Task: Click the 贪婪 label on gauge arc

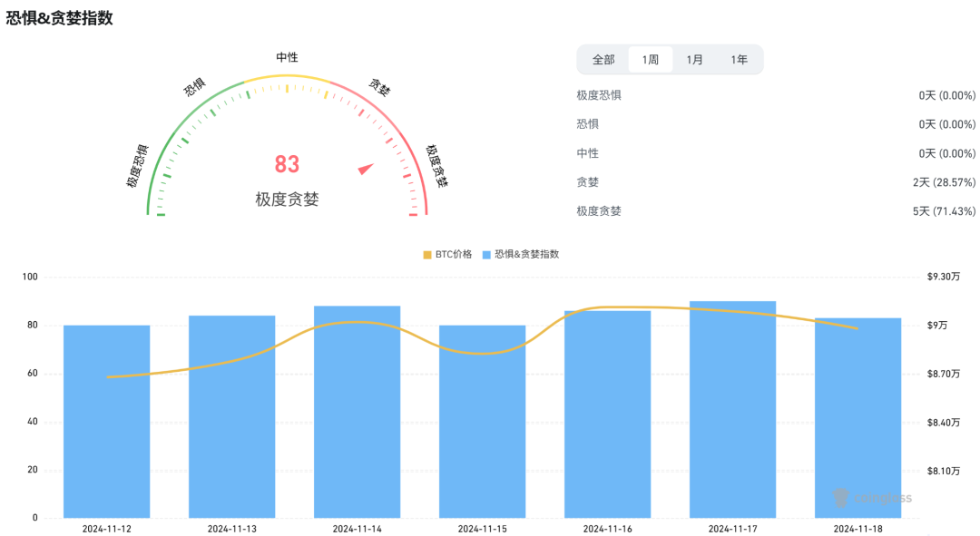Action: pos(379,87)
